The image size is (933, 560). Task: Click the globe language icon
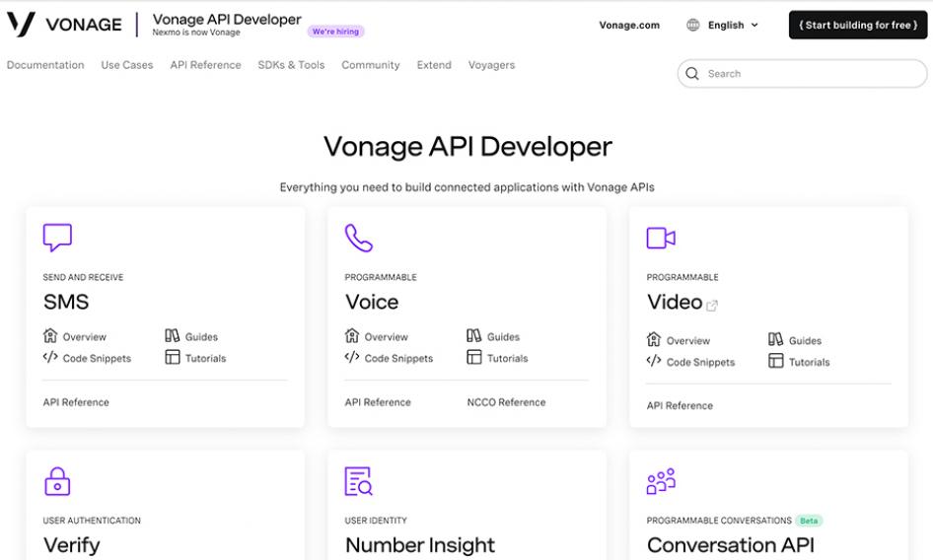tap(693, 25)
